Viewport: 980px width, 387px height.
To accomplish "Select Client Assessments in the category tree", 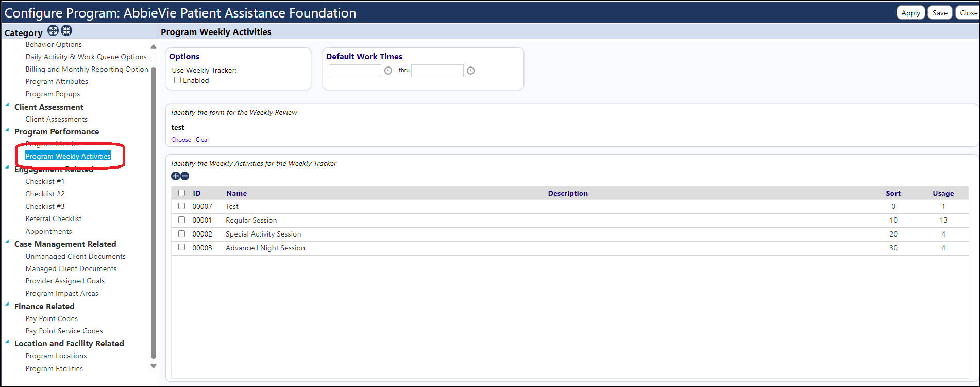I will click(57, 120).
